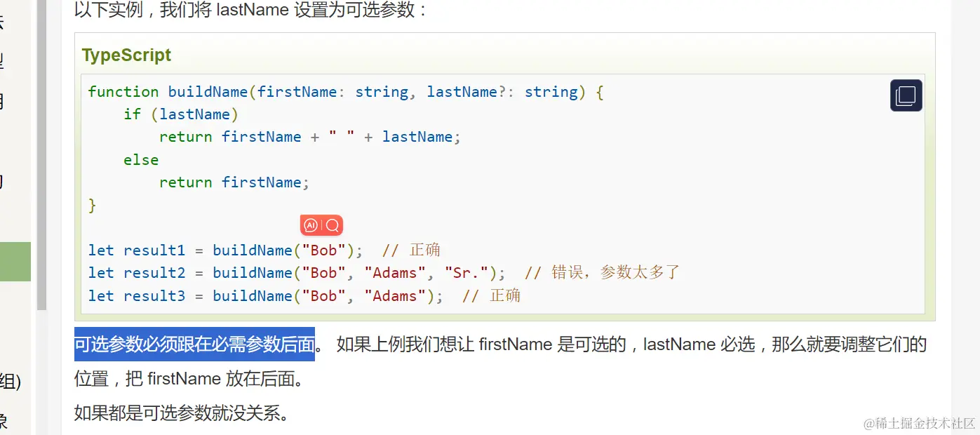Screen dimensions: 980x435
Task: Click the 错误，参数太多了 code comment
Action: click(615, 273)
